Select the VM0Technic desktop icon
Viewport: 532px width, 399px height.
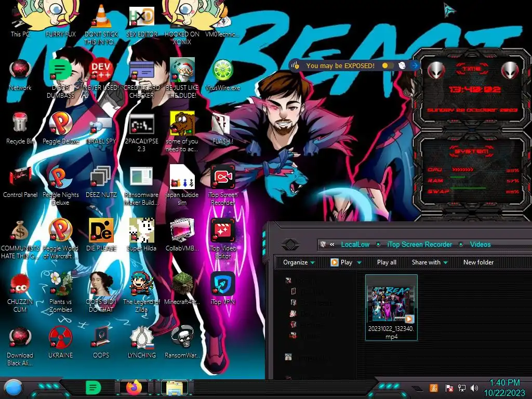pos(222,22)
